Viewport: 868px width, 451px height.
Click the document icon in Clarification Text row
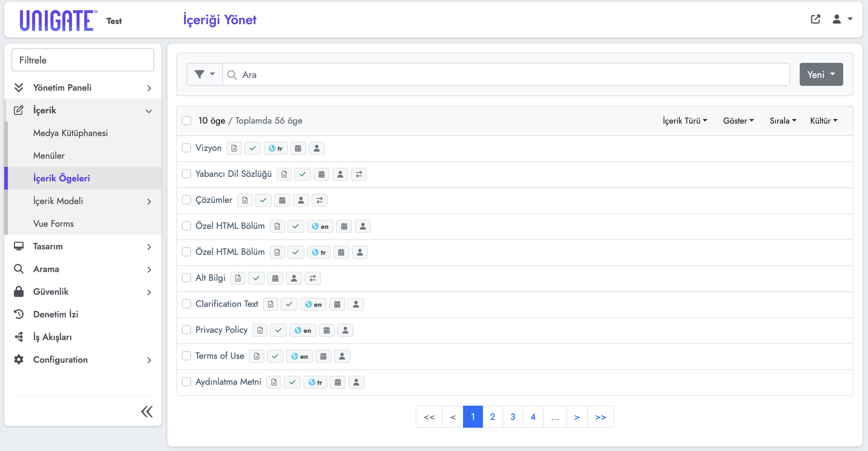[x=270, y=304]
